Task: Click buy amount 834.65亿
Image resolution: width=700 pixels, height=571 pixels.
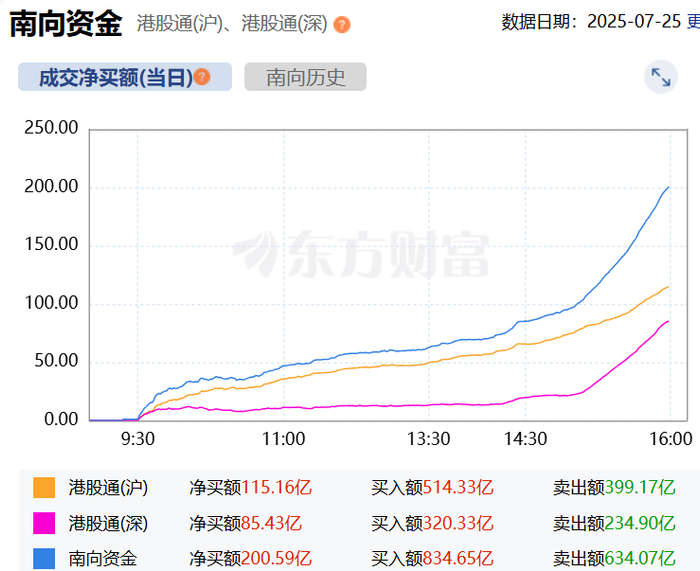Action: (x=458, y=558)
